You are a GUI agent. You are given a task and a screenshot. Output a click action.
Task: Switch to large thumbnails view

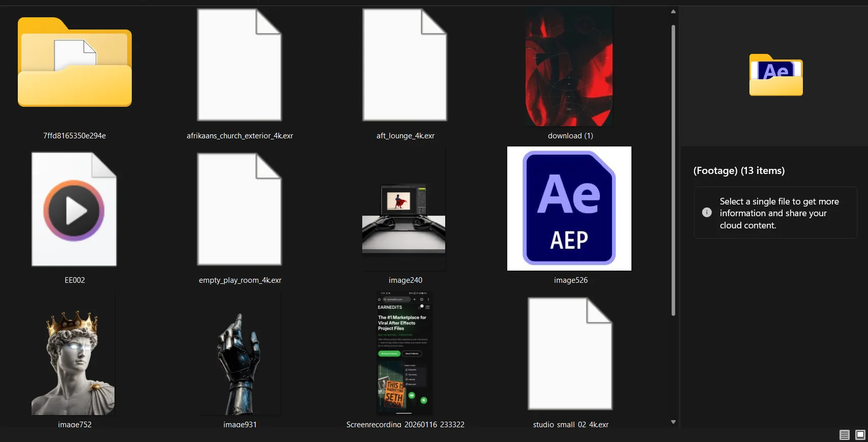(x=860, y=435)
